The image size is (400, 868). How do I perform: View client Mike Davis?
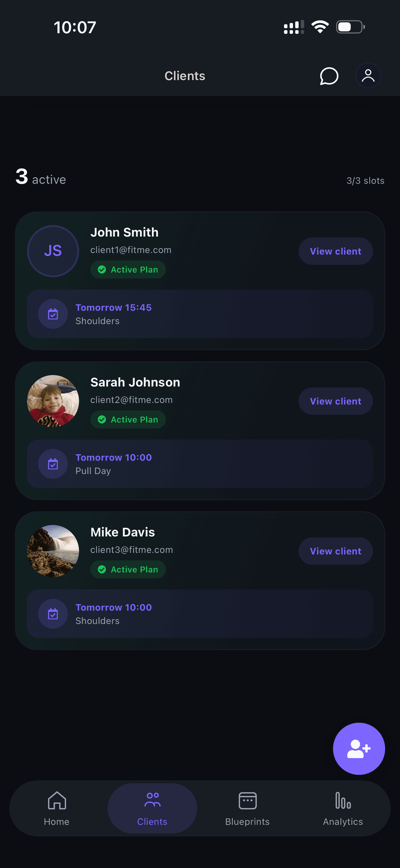pyautogui.click(x=336, y=551)
